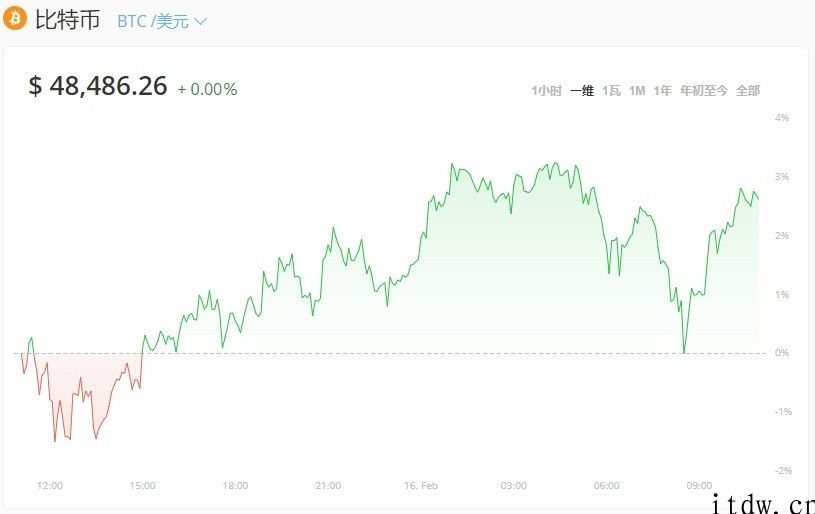The width and height of the screenshot is (815, 514).
Task: Choose the 1瓦 time range
Action: click(x=611, y=91)
